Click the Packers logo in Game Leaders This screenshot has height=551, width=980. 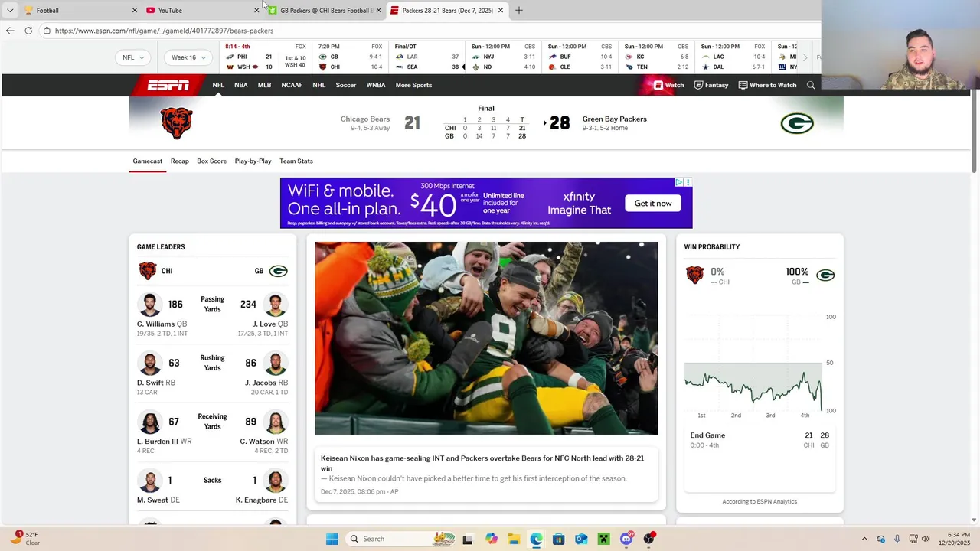click(x=278, y=271)
